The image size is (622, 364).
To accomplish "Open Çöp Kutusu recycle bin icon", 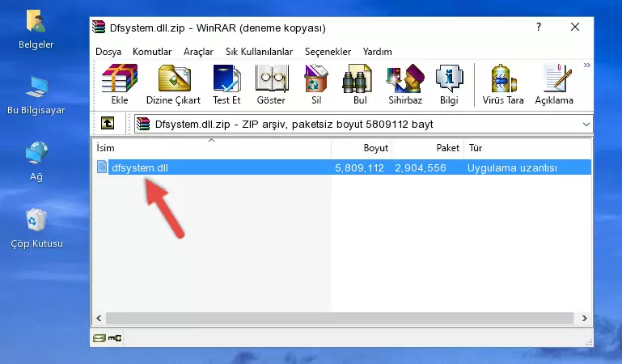I will point(36,219).
